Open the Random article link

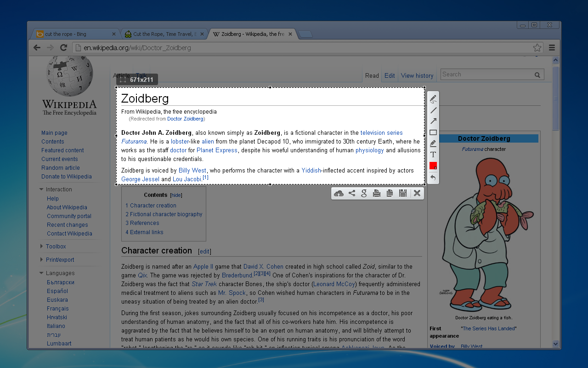coord(60,167)
